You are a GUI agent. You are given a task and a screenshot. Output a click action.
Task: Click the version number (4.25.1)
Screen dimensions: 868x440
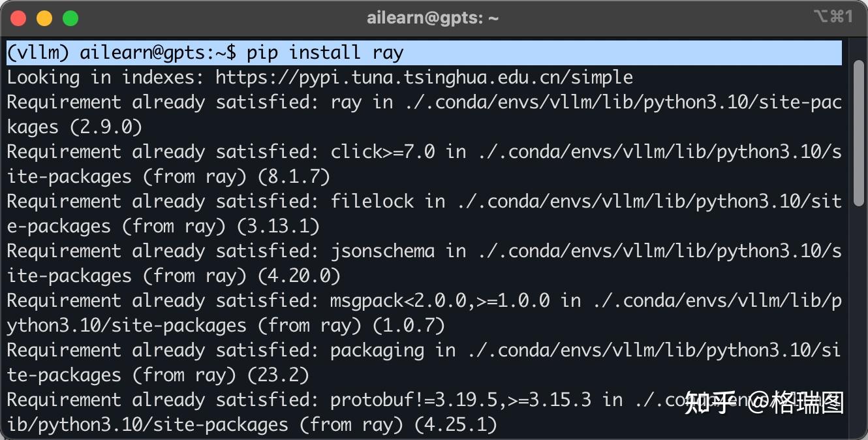tap(456, 425)
